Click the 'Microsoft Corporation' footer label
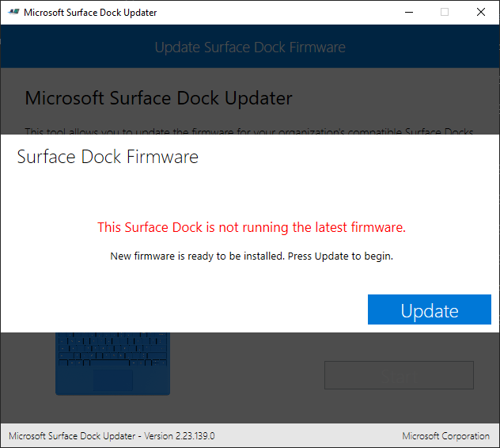Image resolution: width=500 pixels, height=448 pixels. tap(445, 436)
